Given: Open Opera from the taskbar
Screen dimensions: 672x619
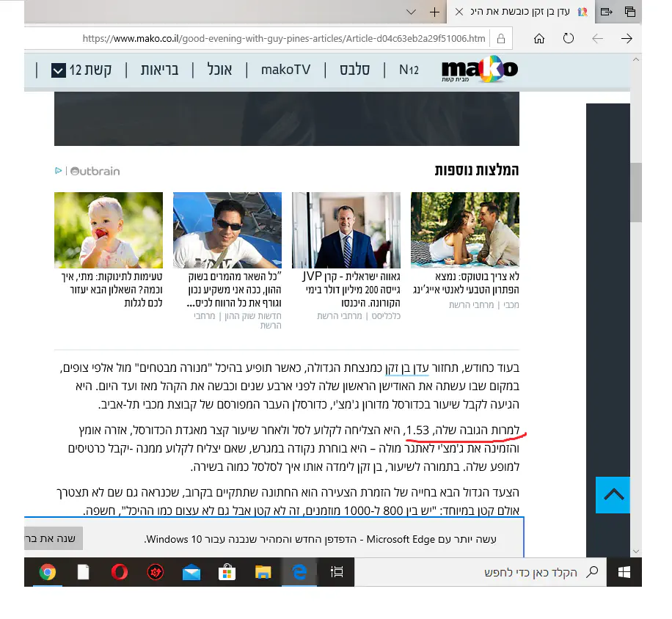Looking at the screenshot, I should click(120, 572).
